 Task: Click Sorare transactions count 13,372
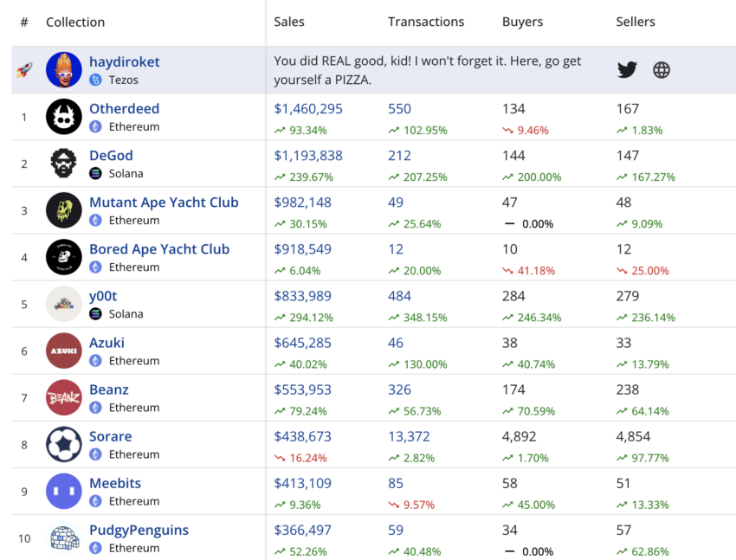[409, 436]
